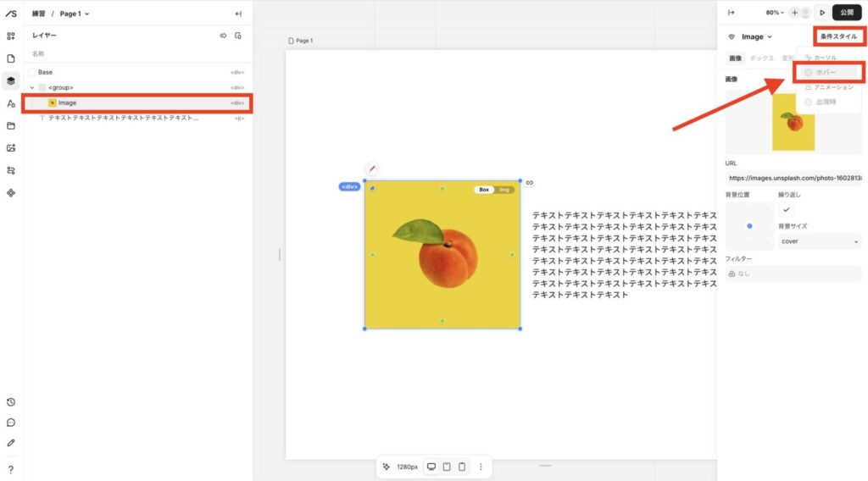Click the help question mark icon

point(11,469)
